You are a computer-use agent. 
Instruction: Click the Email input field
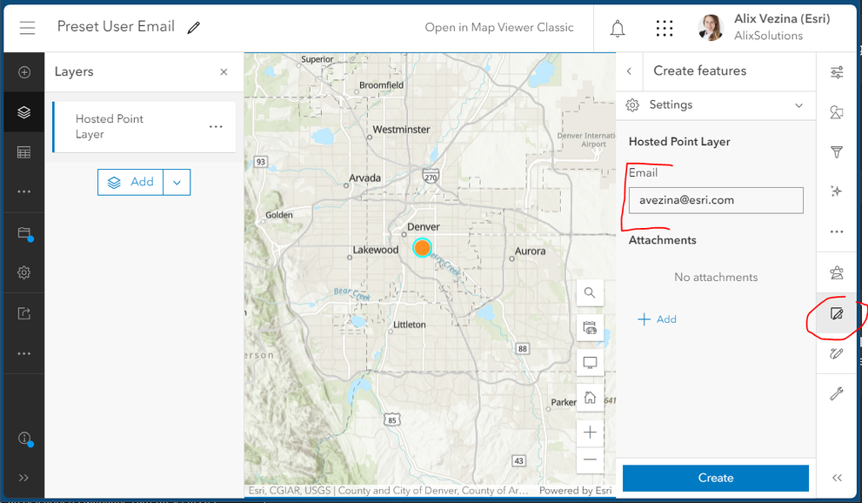(716, 200)
